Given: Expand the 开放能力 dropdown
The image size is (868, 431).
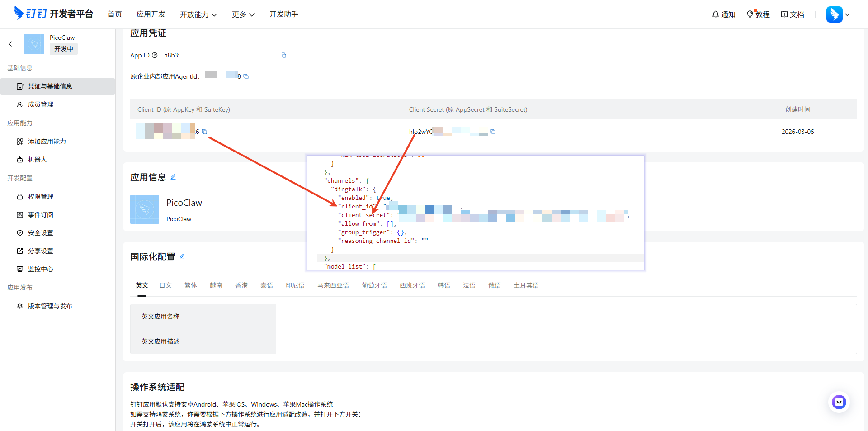Looking at the screenshot, I should pyautogui.click(x=198, y=14).
